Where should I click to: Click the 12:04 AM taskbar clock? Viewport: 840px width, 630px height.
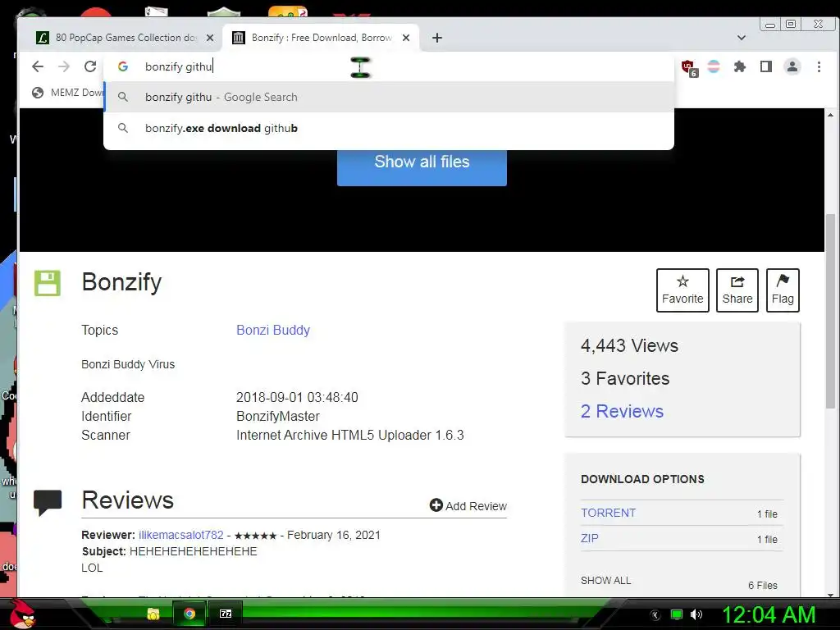point(769,614)
